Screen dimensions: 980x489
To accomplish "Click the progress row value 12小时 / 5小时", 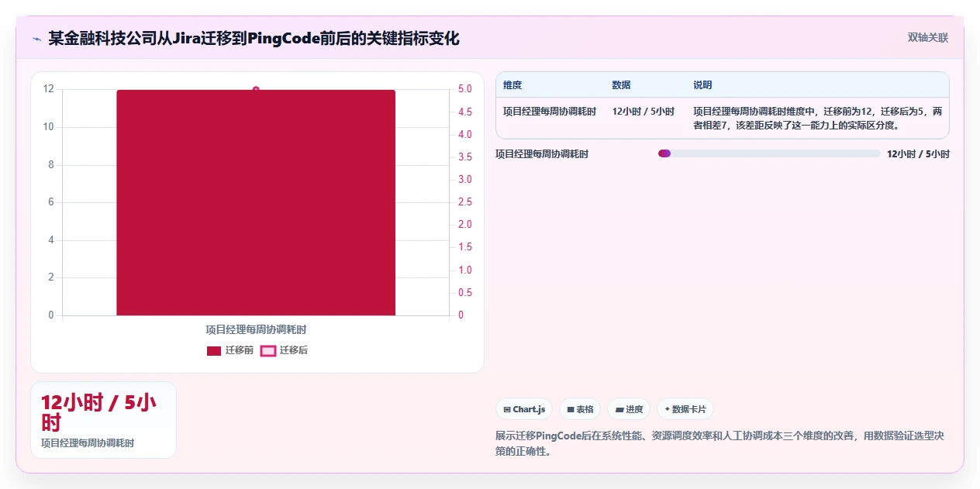I will 918,154.
